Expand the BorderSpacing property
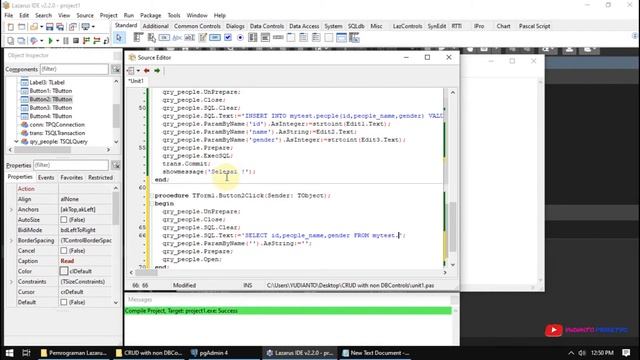Viewport: 640px width, 360px height. 11,240
